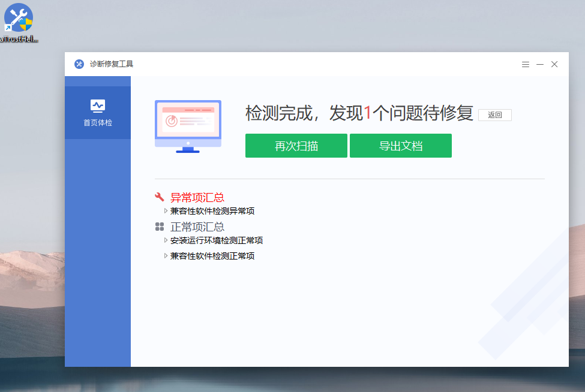Click the small 返回 button

point(494,115)
